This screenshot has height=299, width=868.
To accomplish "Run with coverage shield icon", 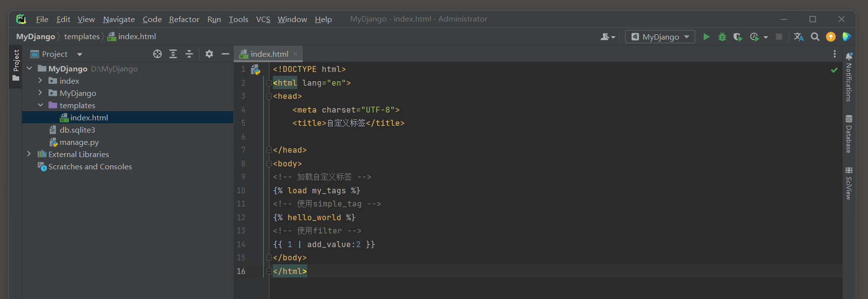I will [x=738, y=37].
